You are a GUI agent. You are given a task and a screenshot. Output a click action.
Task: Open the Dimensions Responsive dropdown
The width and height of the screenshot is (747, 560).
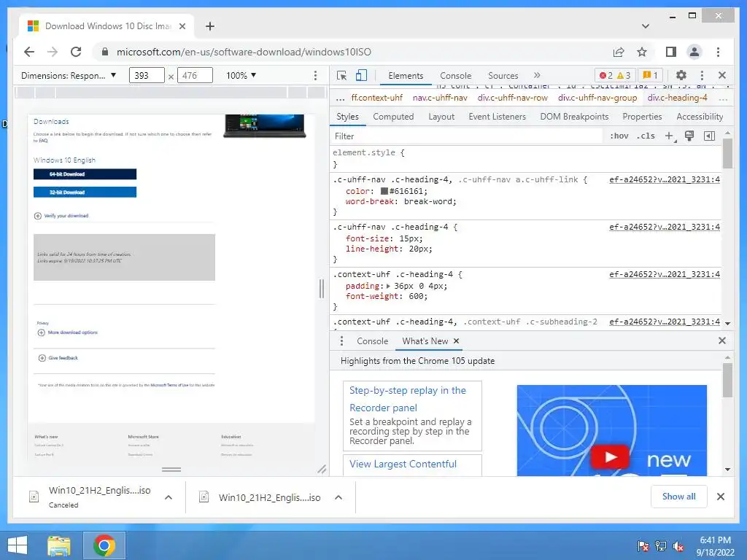pyautogui.click(x=69, y=75)
